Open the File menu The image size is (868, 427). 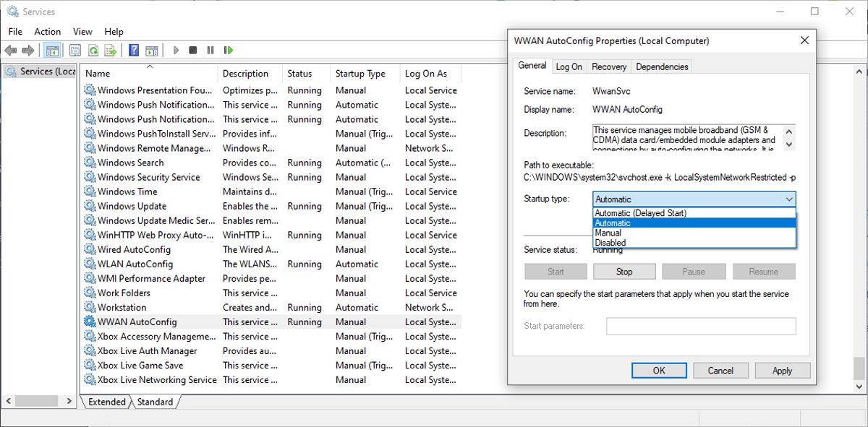[15, 32]
